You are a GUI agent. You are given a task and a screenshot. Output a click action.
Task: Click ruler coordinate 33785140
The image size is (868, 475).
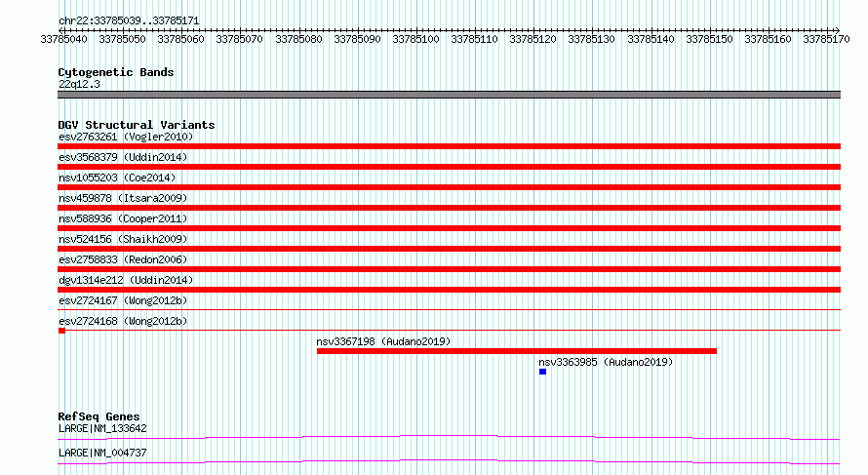pyautogui.click(x=651, y=39)
